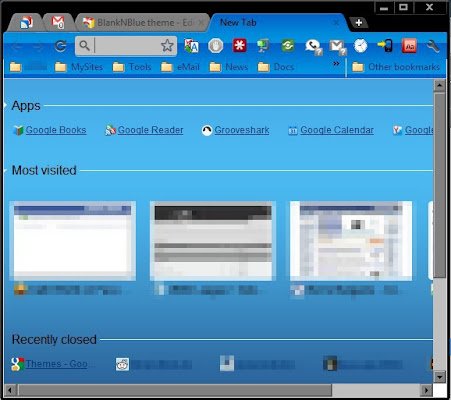The height and width of the screenshot is (400, 451).
Task: Open Google Calendar app link
Action: point(331,130)
